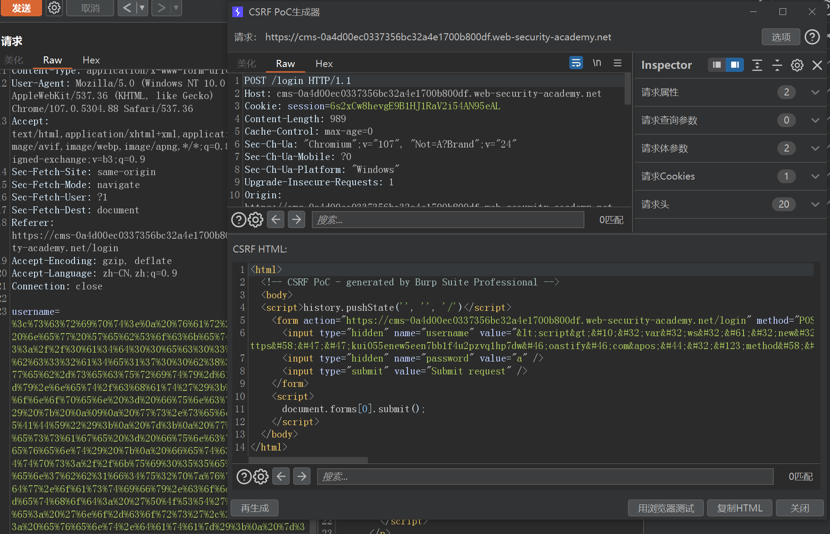
Task: Switch to 美化 tab in CSRF PoC request view
Action: [246, 64]
